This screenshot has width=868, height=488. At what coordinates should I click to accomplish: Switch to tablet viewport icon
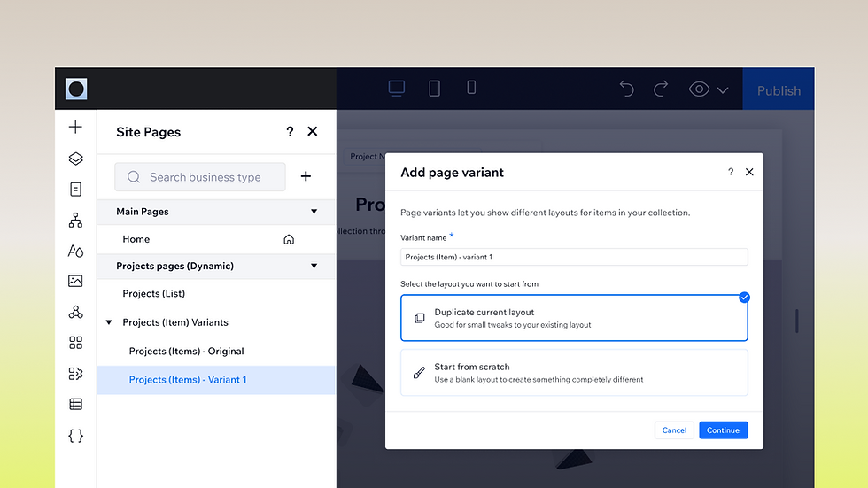435,88
